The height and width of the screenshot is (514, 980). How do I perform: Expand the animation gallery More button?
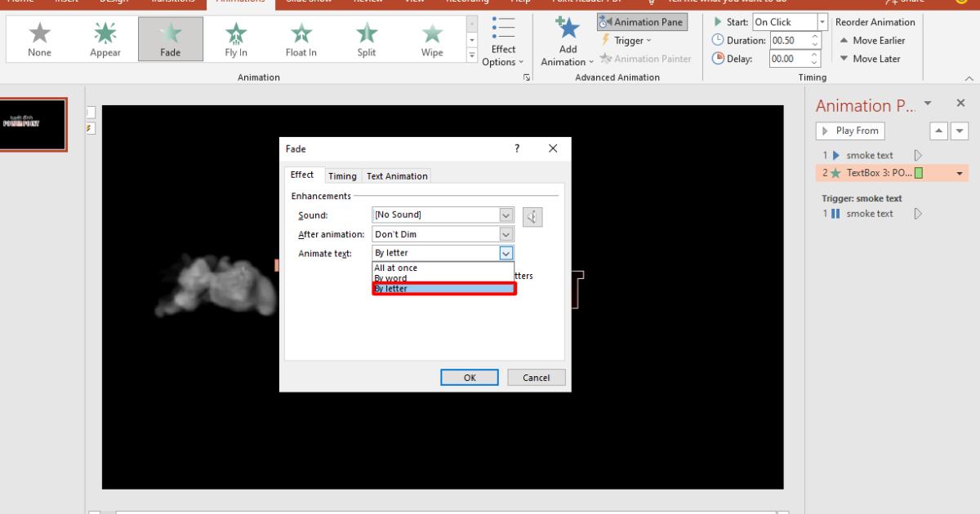tap(471, 55)
